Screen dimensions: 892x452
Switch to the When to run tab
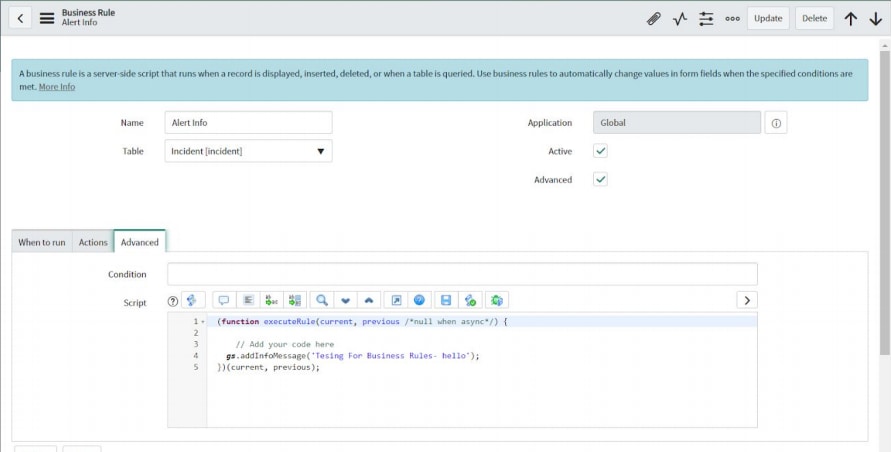(42, 242)
